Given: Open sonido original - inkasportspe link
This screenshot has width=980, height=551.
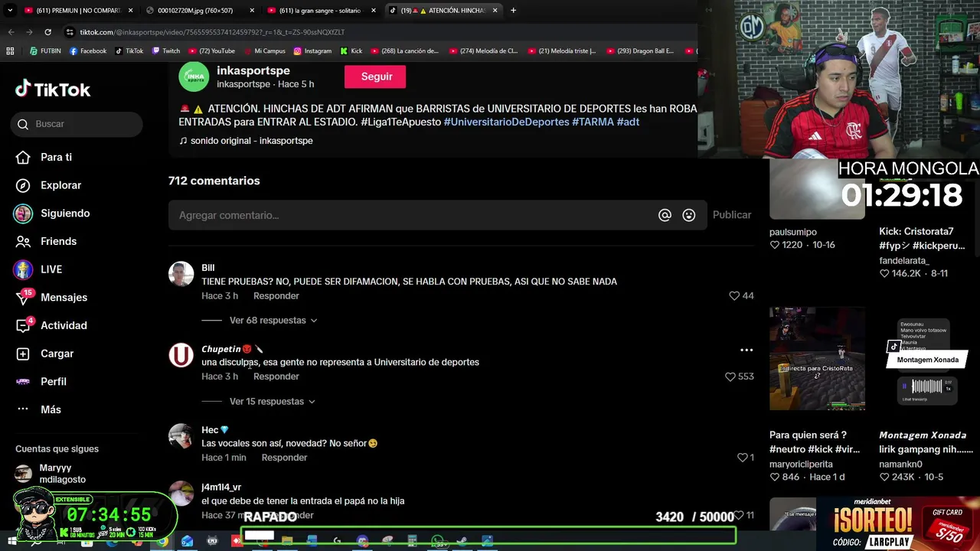Looking at the screenshot, I should coord(246,141).
